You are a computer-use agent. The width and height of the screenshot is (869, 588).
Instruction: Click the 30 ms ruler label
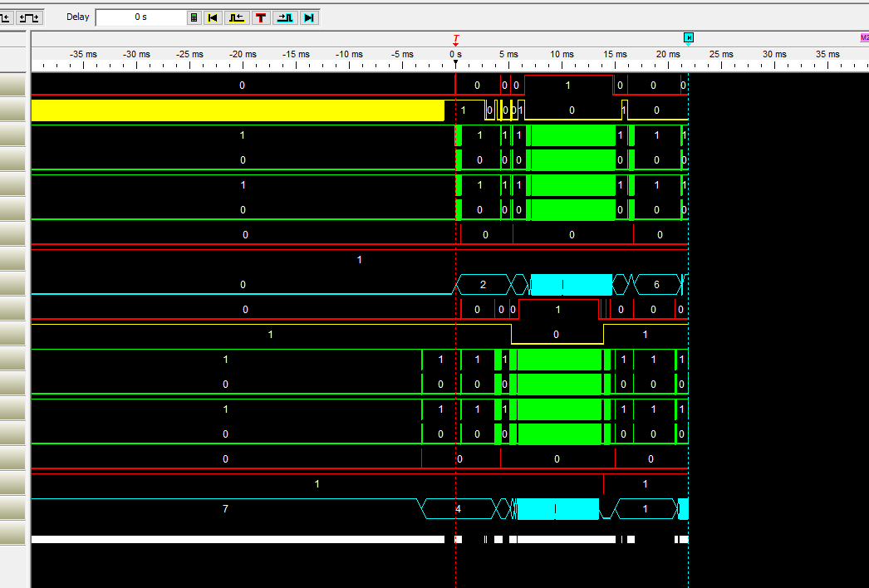coord(774,54)
